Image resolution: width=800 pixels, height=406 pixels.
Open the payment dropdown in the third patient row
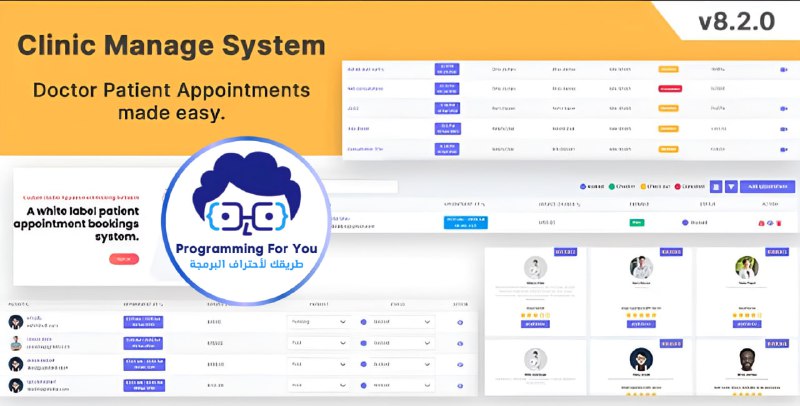(x=318, y=364)
